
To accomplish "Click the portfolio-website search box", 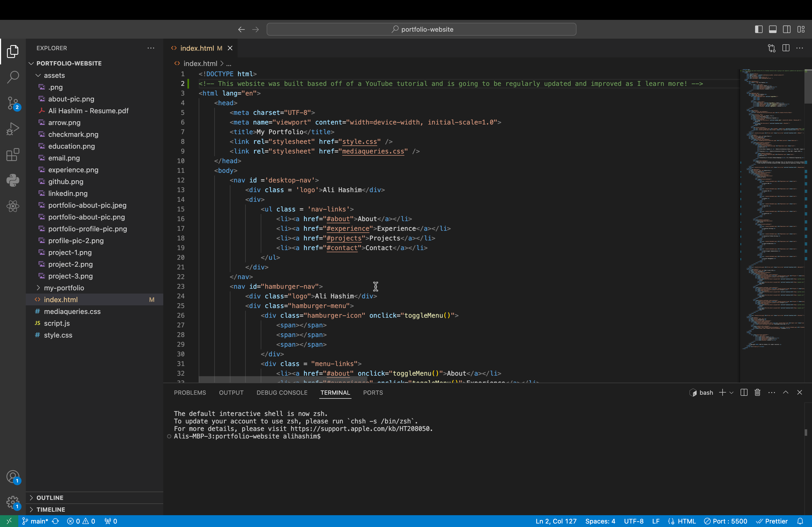I will pos(421,29).
